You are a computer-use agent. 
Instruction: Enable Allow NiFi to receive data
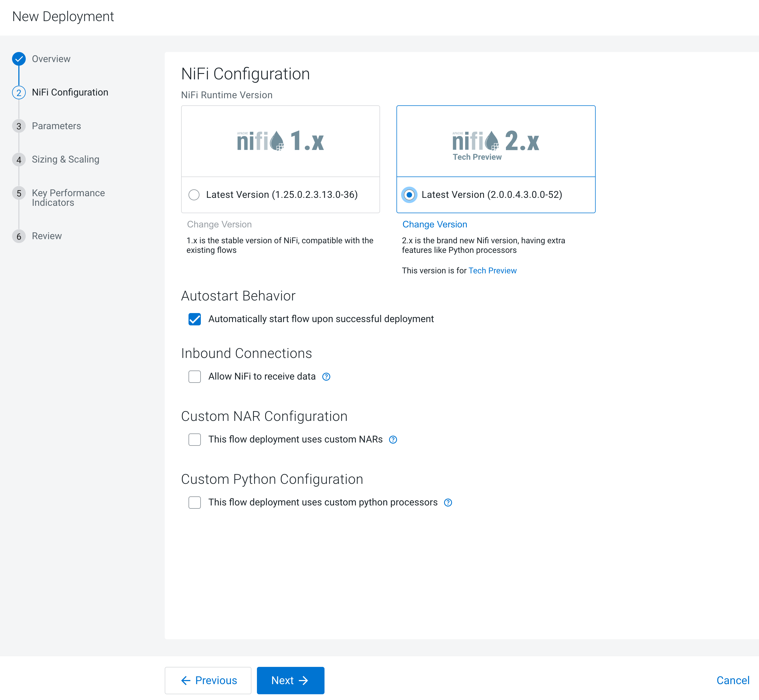pyautogui.click(x=195, y=377)
